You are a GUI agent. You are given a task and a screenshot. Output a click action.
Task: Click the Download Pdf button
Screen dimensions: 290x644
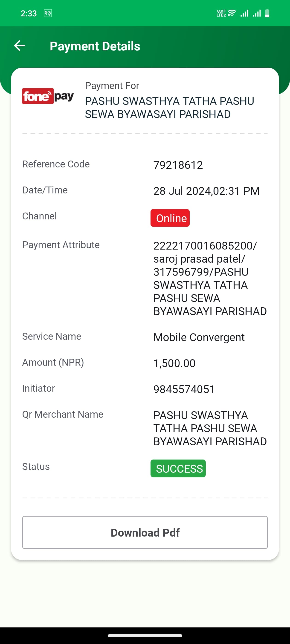145,532
